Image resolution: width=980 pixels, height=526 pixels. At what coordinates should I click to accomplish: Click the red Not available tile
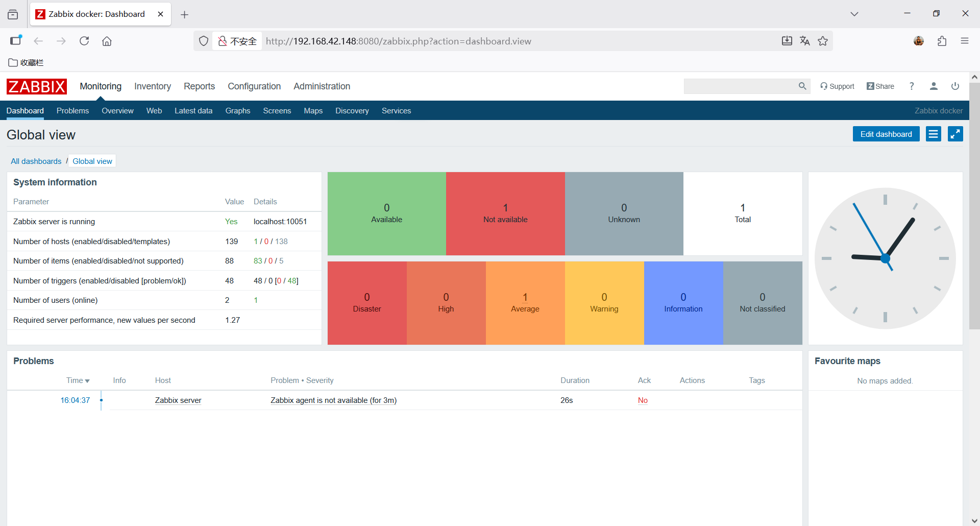505,213
